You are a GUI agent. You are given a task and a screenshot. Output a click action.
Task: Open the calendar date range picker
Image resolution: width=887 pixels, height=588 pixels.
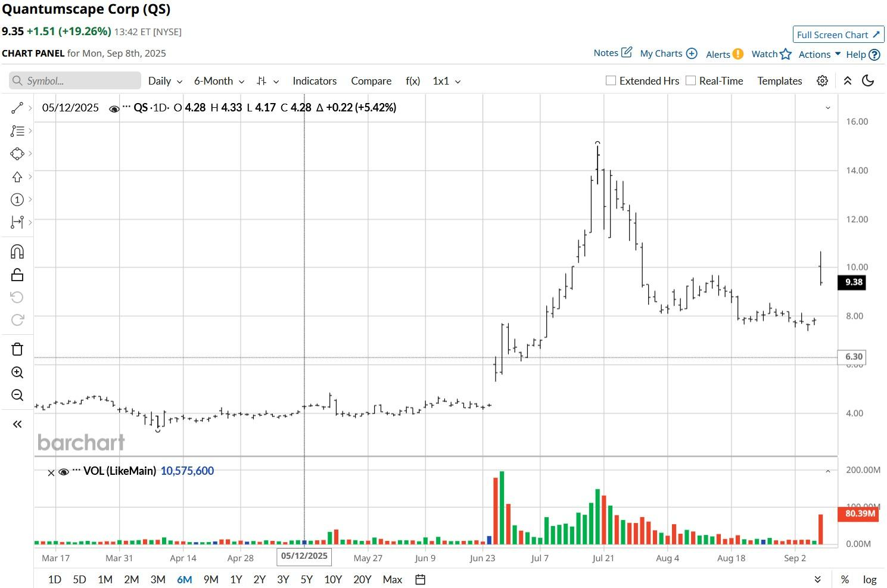click(x=420, y=579)
